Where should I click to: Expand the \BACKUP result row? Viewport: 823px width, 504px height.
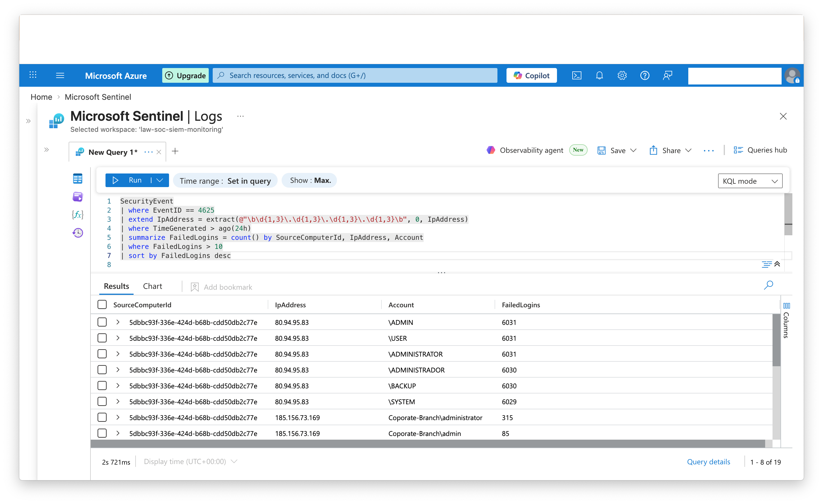point(118,386)
